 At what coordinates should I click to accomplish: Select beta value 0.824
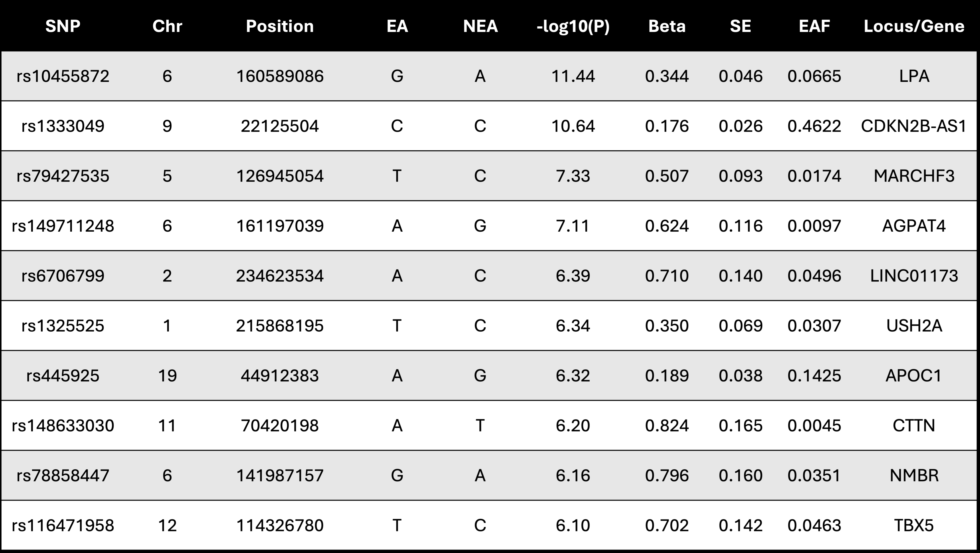pyautogui.click(x=667, y=425)
